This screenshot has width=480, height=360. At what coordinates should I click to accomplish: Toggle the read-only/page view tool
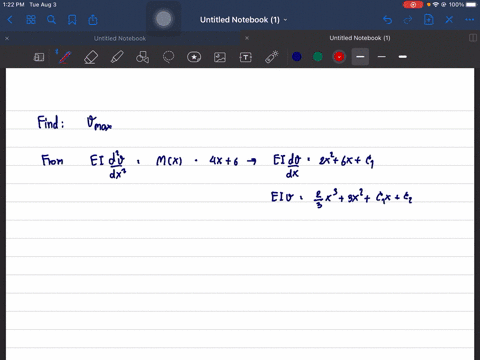point(39,57)
